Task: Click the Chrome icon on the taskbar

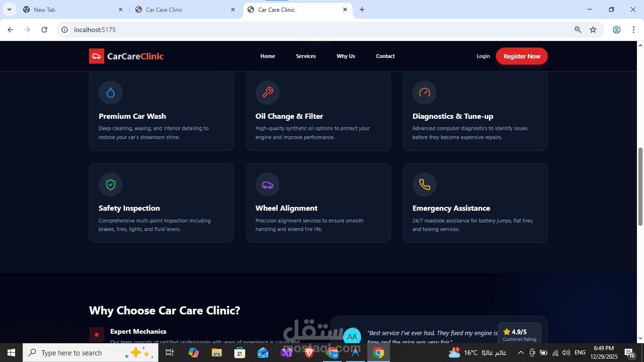Action: coord(379,353)
